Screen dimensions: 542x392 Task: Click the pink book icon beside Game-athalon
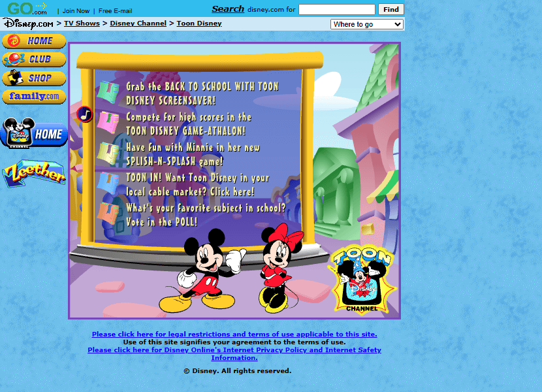(x=108, y=122)
